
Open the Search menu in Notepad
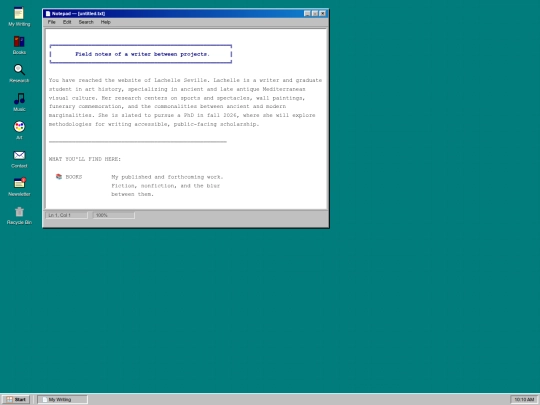click(86, 22)
